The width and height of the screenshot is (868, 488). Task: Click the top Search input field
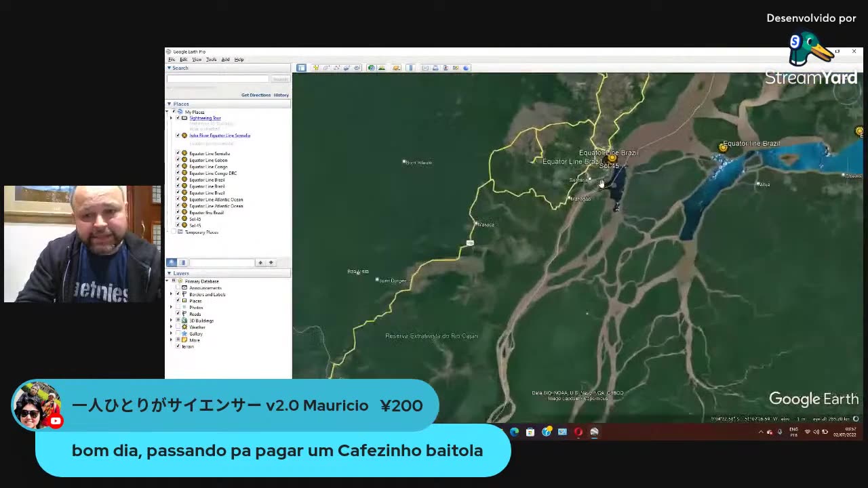click(x=218, y=79)
